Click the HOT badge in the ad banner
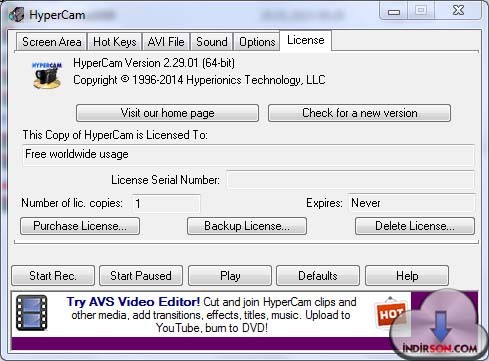The image size is (489, 361). (391, 313)
